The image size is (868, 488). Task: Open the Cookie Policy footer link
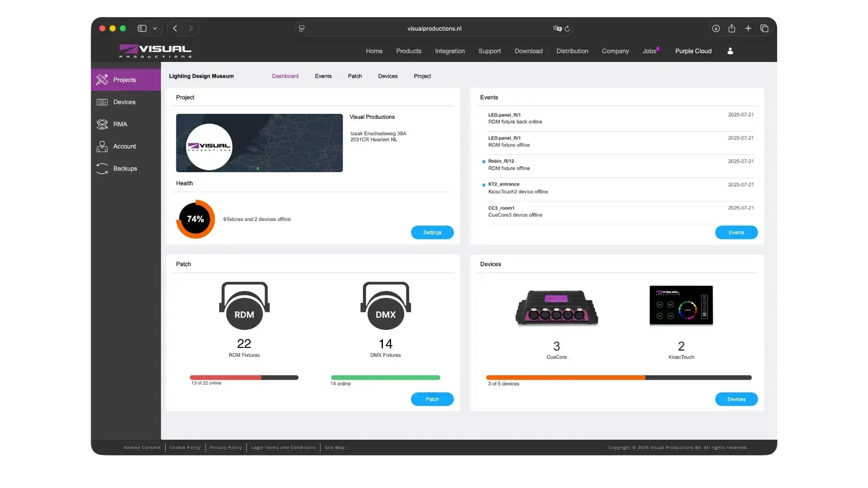coord(185,447)
